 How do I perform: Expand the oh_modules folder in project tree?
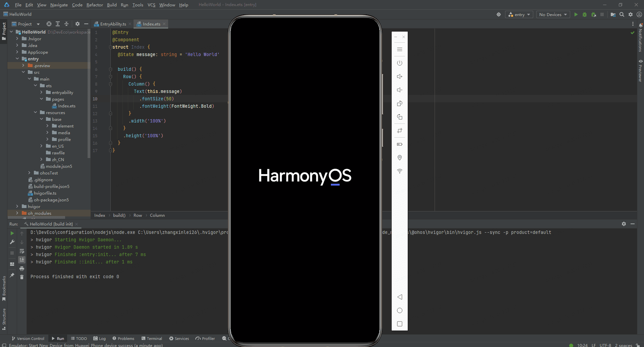coord(17,213)
